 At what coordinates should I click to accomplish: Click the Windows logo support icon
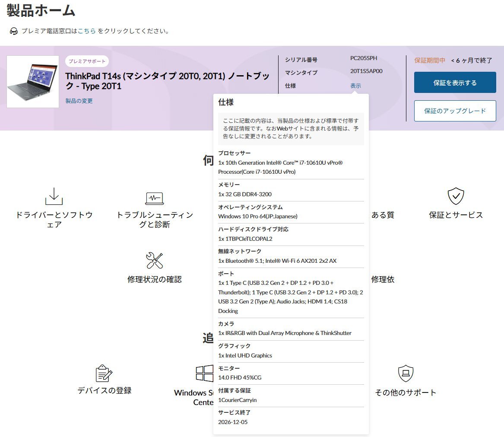click(x=204, y=373)
